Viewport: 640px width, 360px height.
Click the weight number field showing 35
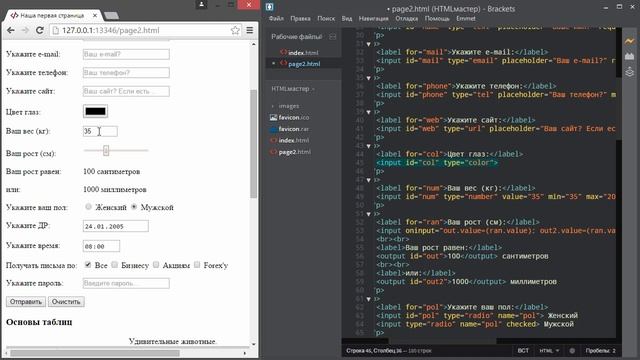[100, 131]
